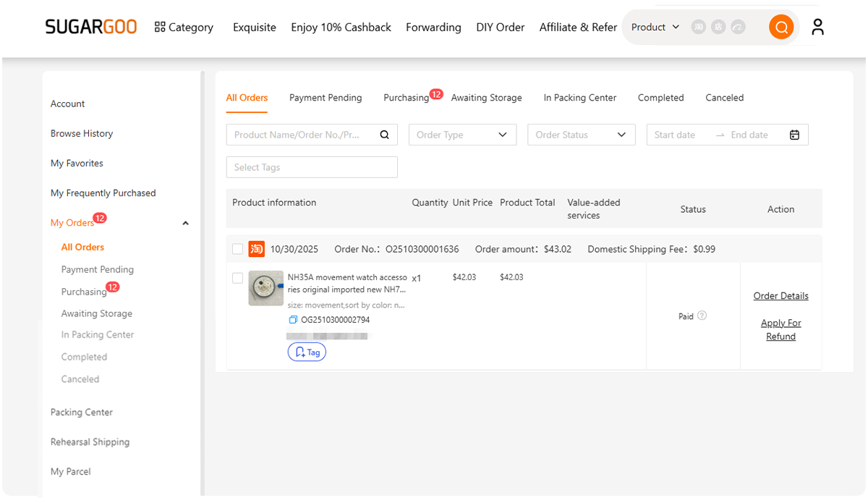
Task: Collapse the My Orders sidebar section
Action: [185, 223]
